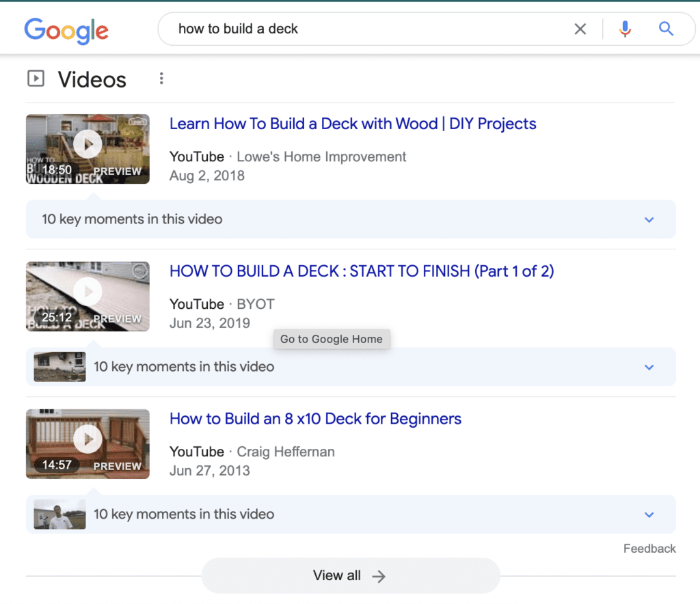Expand key moments for BYOT video
The image size is (700, 604).
coord(649,367)
